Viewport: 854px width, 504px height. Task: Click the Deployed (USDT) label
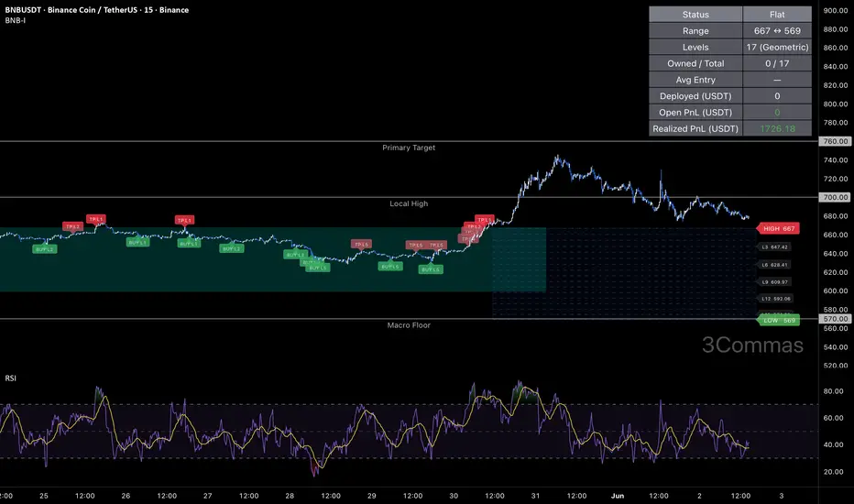click(x=695, y=96)
